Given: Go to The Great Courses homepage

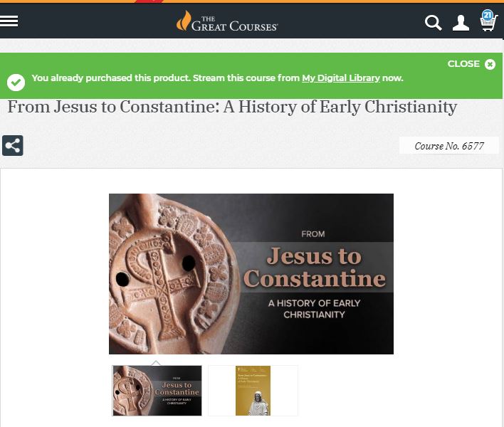Looking at the screenshot, I should point(227,22).
